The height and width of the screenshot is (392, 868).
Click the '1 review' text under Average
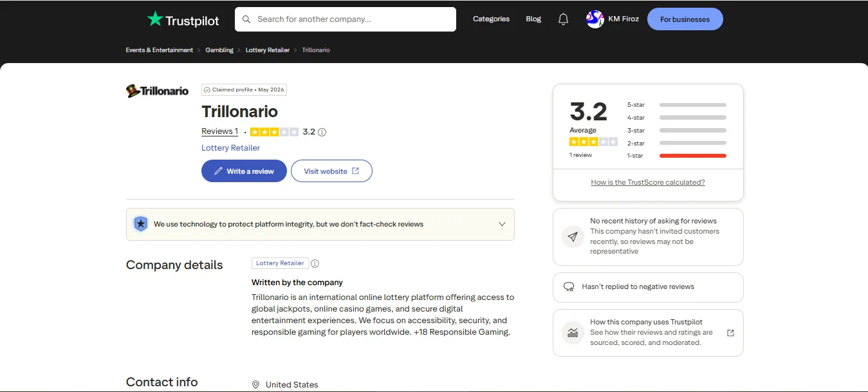(x=581, y=155)
